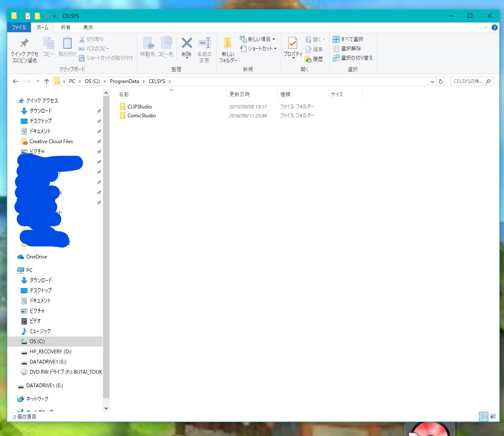Click the Back navigation arrow

pos(15,81)
